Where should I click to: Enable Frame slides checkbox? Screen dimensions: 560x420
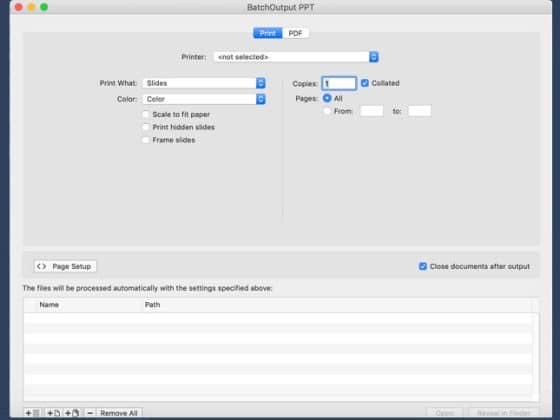(146, 140)
